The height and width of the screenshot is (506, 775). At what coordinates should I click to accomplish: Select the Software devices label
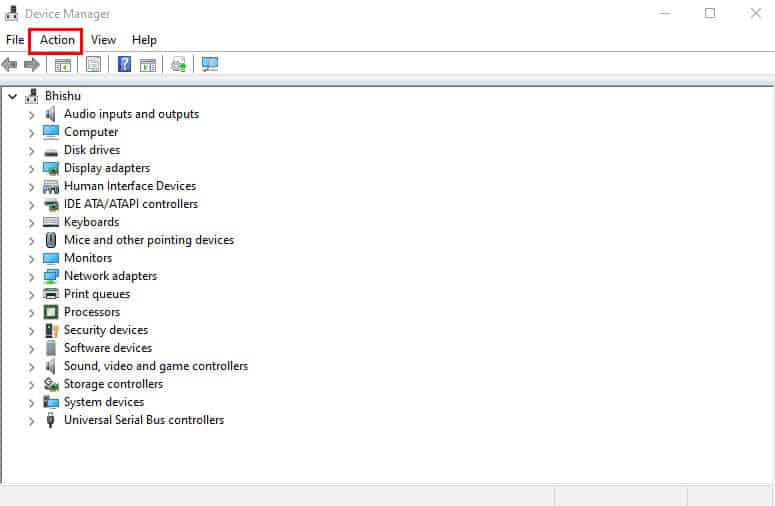click(108, 348)
